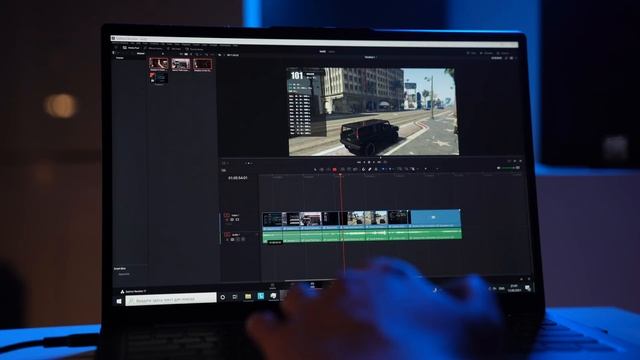640x360 pixels.
Task: Toggle the Snapping magnet icon
Action: (x=364, y=169)
